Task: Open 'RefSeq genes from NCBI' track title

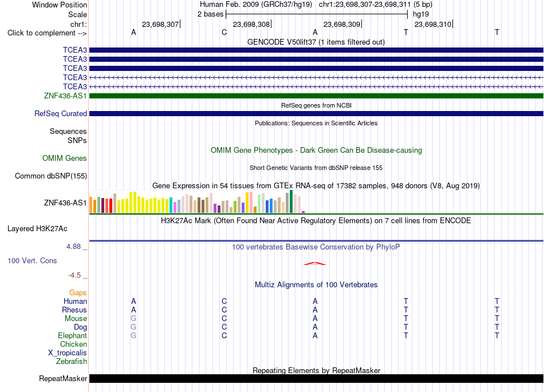Action: click(316, 105)
